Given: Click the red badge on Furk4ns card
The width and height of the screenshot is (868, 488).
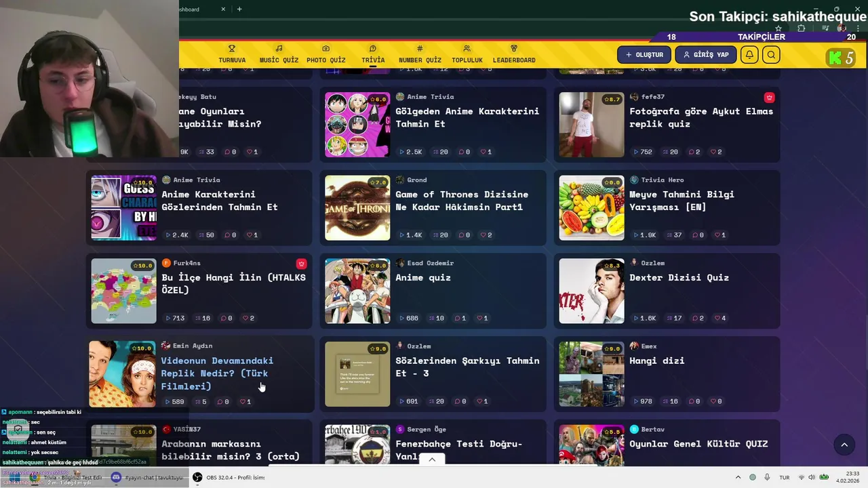Looking at the screenshot, I should coord(301,264).
